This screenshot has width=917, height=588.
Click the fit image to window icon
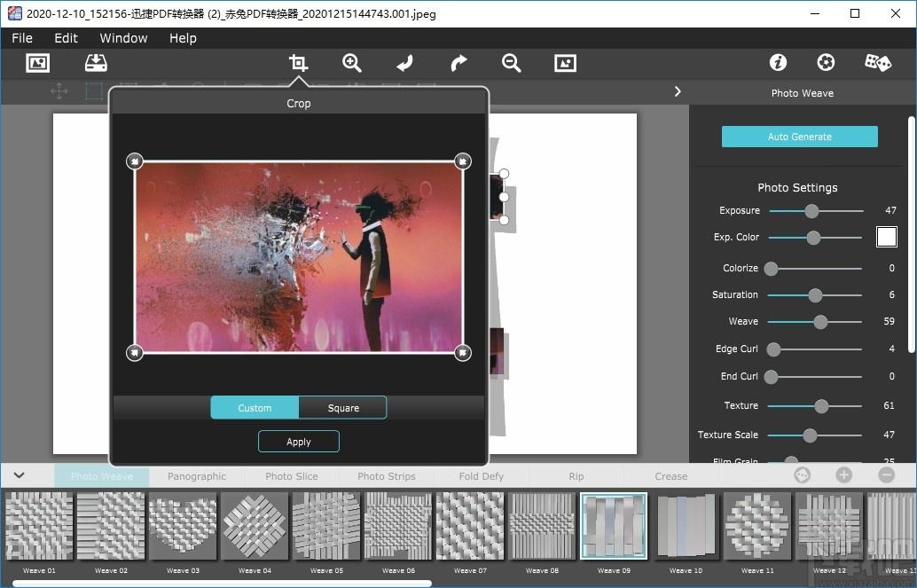[565, 63]
